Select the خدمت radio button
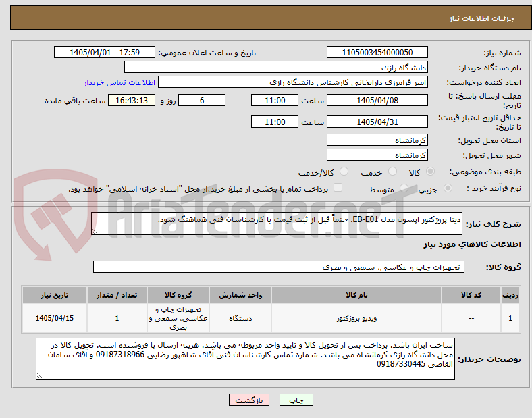 [392, 172]
